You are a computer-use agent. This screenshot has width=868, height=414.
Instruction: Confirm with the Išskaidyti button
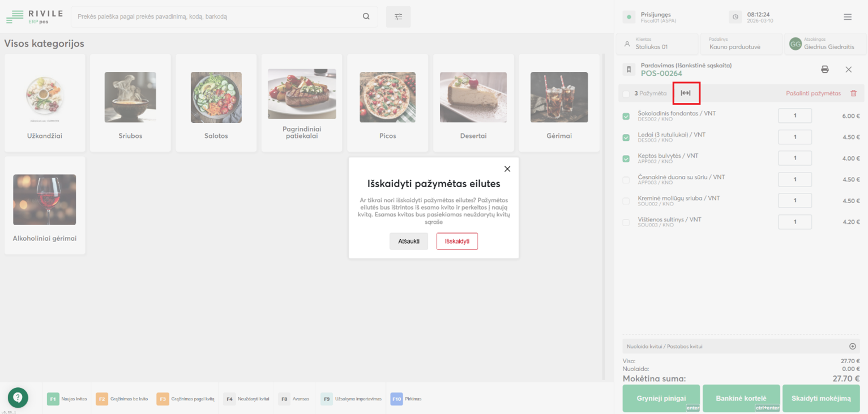(x=457, y=241)
